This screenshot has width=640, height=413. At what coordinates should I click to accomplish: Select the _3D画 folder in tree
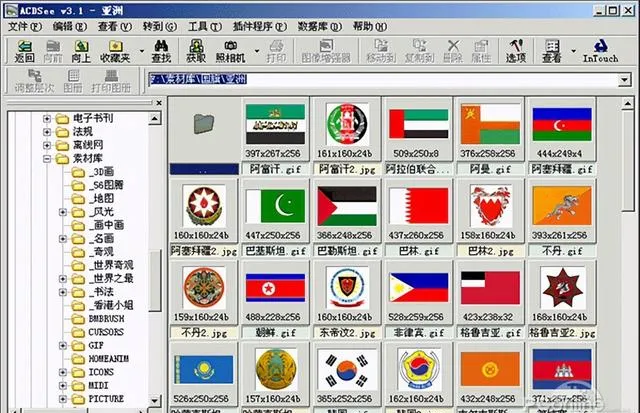click(101, 172)
